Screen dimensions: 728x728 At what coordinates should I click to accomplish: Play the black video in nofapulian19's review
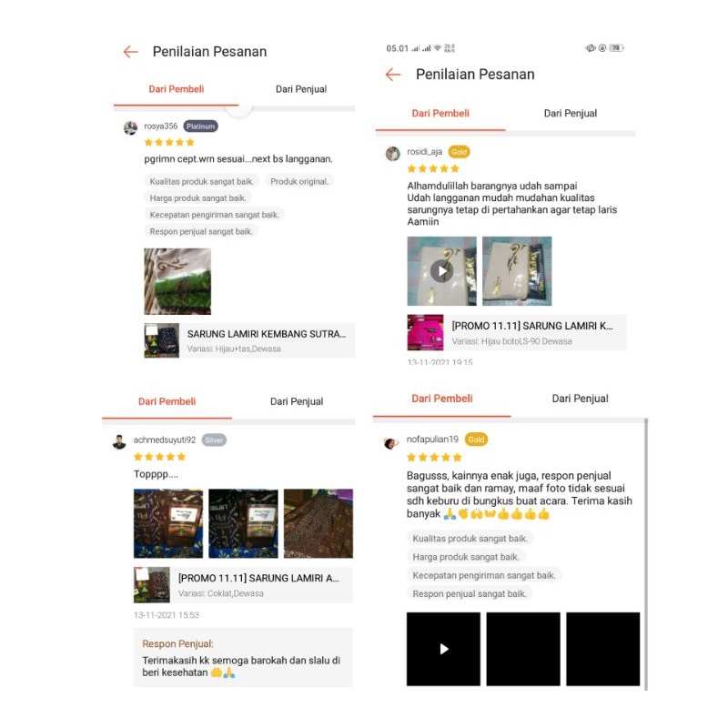tap(443, 649)
